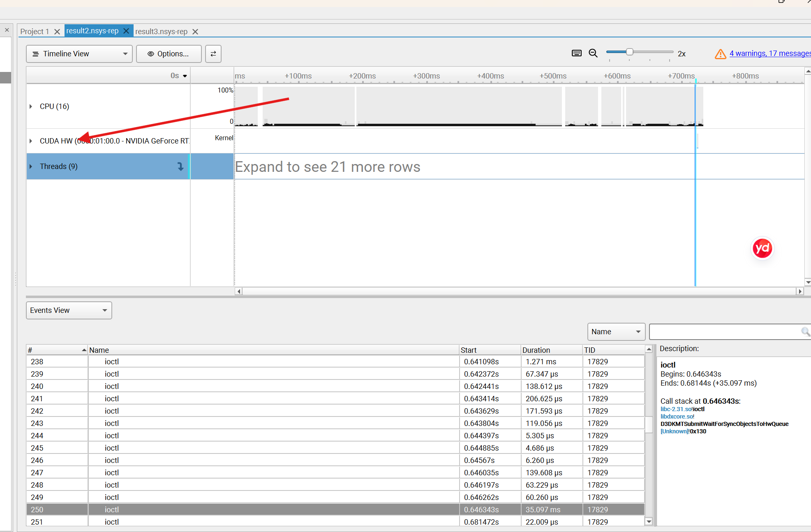Select event row 241 ioctl
Screen dimensions: 811x532
coord(335,399)
